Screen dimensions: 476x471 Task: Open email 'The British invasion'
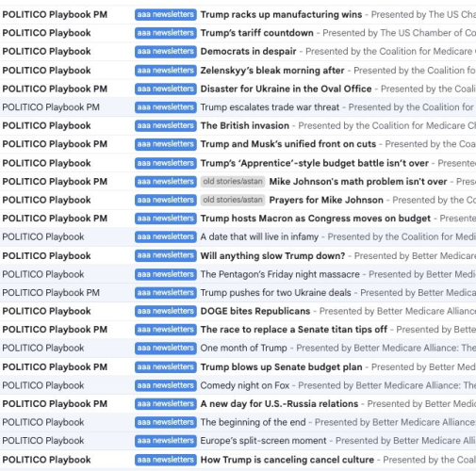click(x=245, y=125)
